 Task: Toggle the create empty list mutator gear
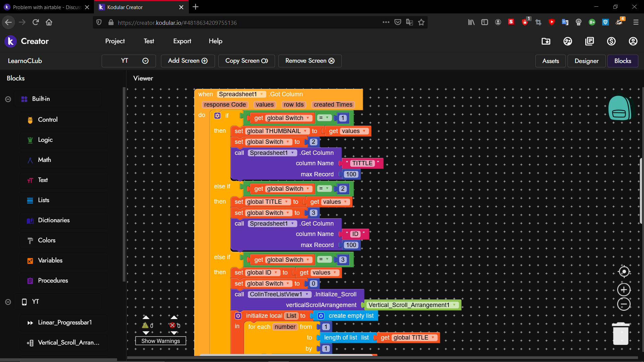321,316
